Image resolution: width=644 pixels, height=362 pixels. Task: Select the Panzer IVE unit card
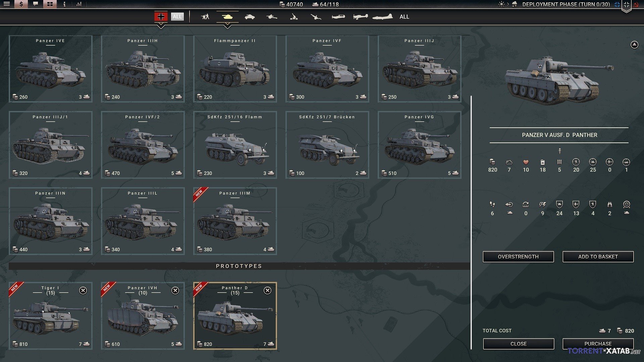(x=51, y=69)
